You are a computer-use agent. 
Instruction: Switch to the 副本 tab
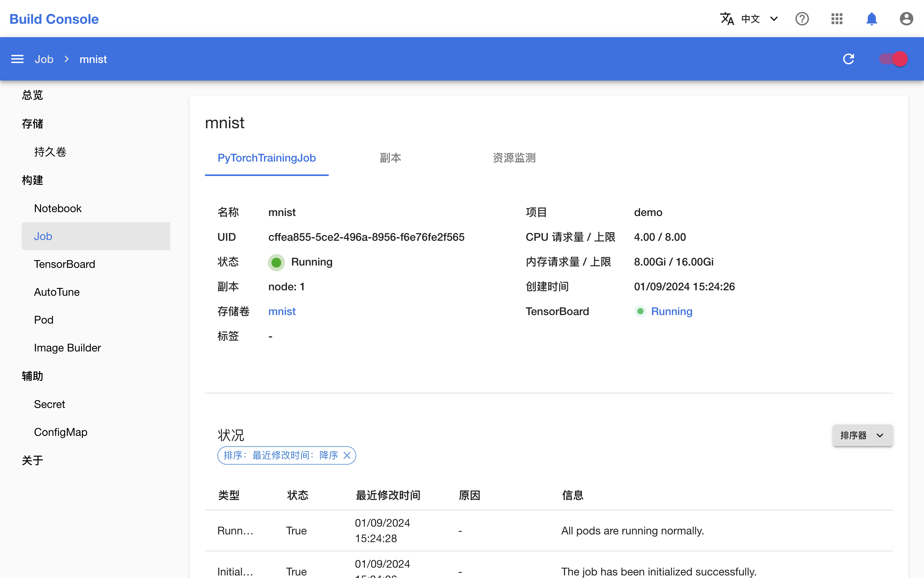point(390,158)
